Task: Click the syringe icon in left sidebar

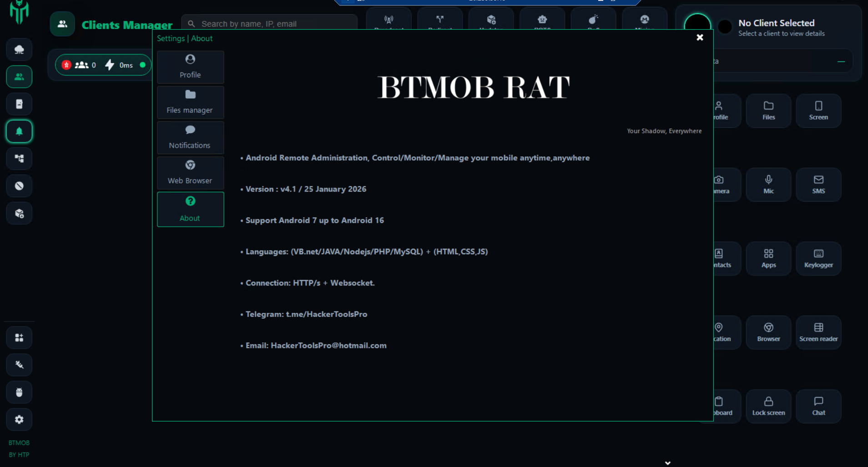Action: point(19,365)
